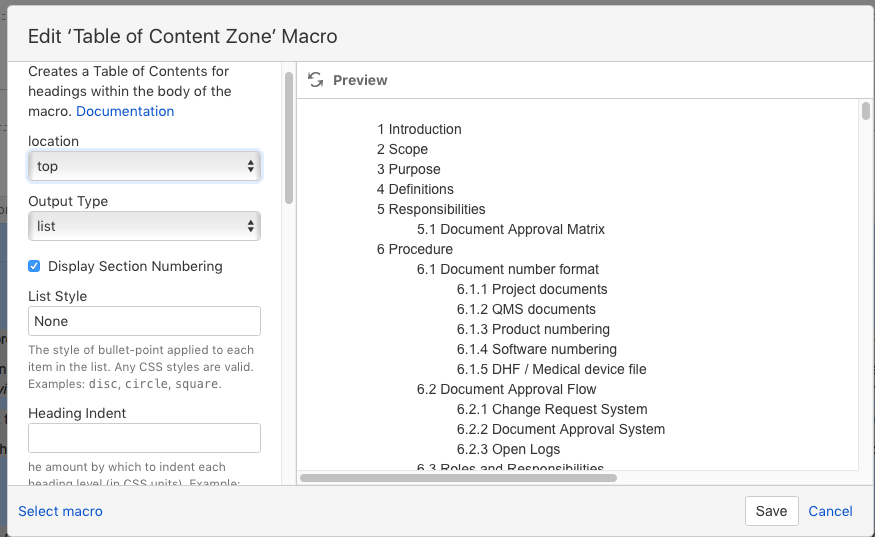Click the '4 Definitions' preview entry

tap(415, 189)
